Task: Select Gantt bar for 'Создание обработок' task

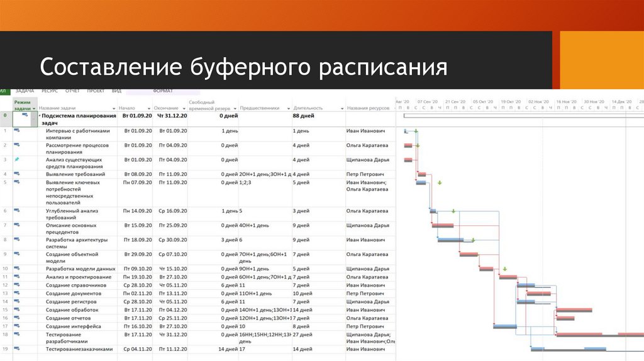Action: click(x=574, y=310)
